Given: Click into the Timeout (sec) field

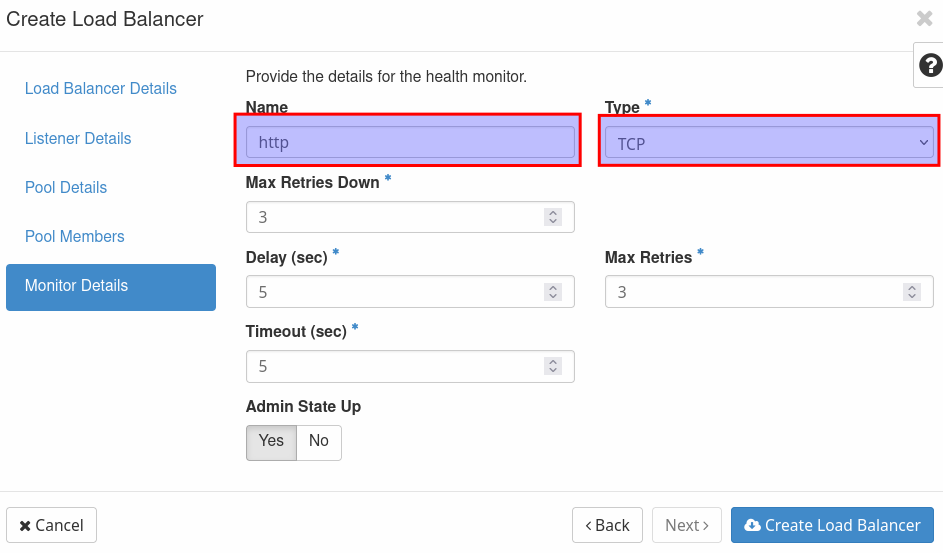Looking at the screenshot, I should point(395,366).
